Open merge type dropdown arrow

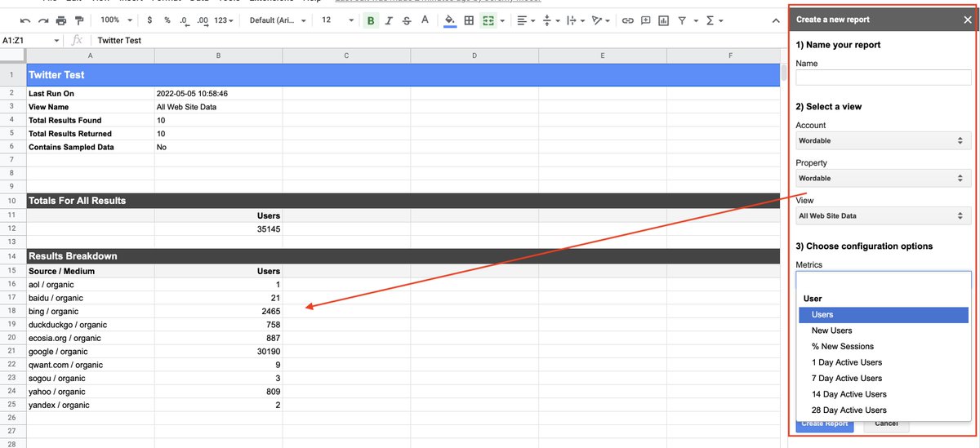pos(501,20)
